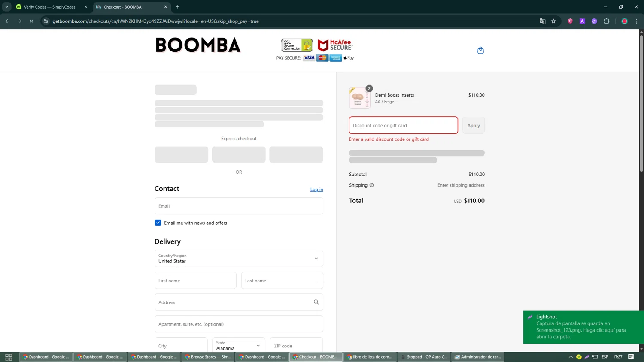
Task: Go back to previous page
Action: 7,21
